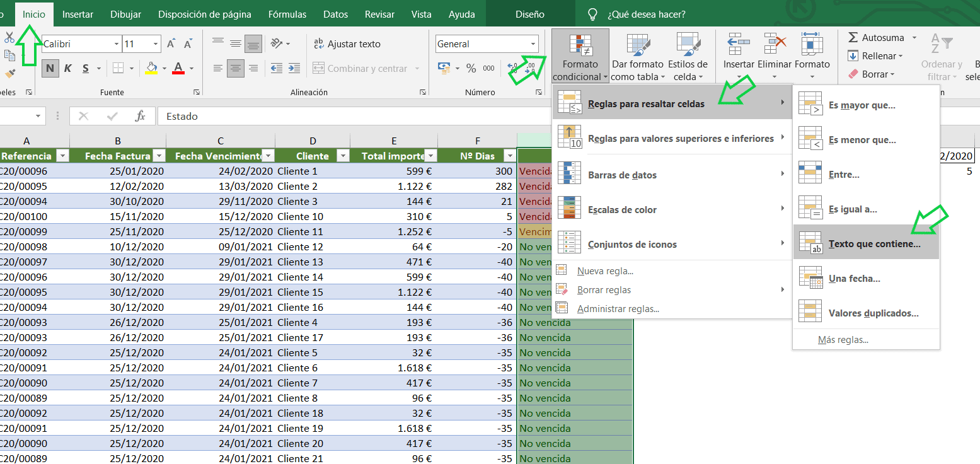
Task: Click the Cut scissors icon
Action: tap(9, 38)
